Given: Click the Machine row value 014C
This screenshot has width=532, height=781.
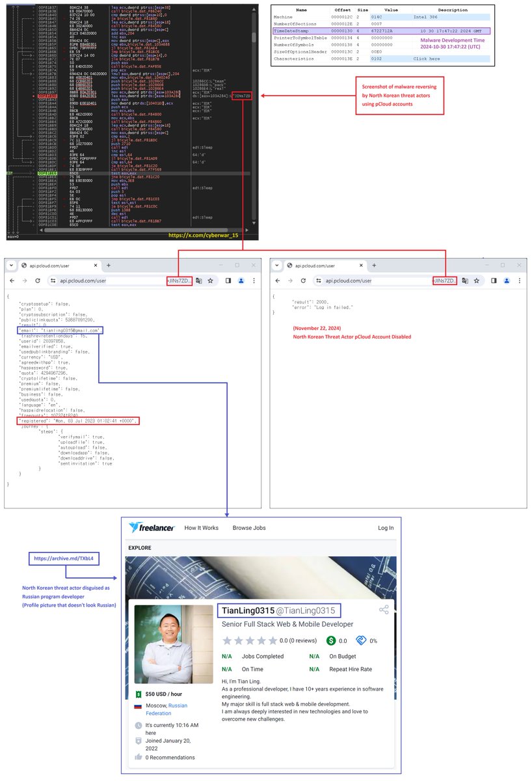Looking at the screenshot, I should coord(377,17).
